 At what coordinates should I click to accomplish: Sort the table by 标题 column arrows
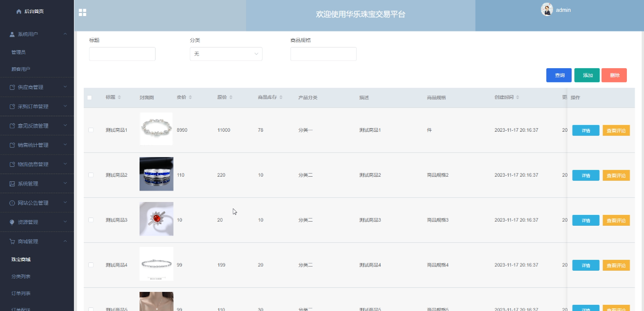tap(119, 98)
